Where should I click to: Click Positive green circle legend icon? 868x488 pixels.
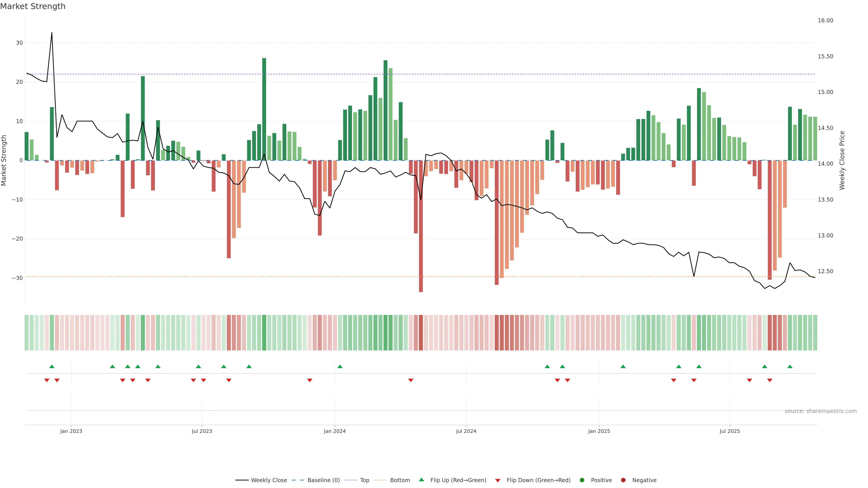pos(582,480)
